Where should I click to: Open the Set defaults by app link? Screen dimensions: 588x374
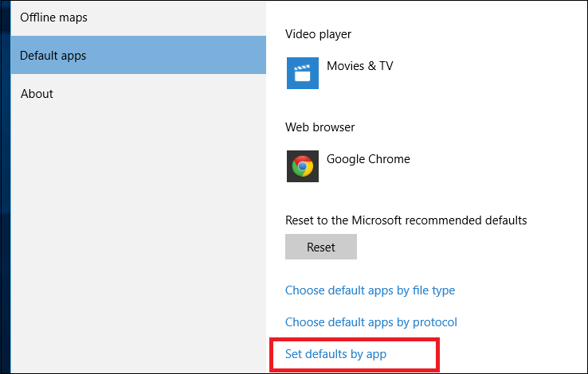335,354
